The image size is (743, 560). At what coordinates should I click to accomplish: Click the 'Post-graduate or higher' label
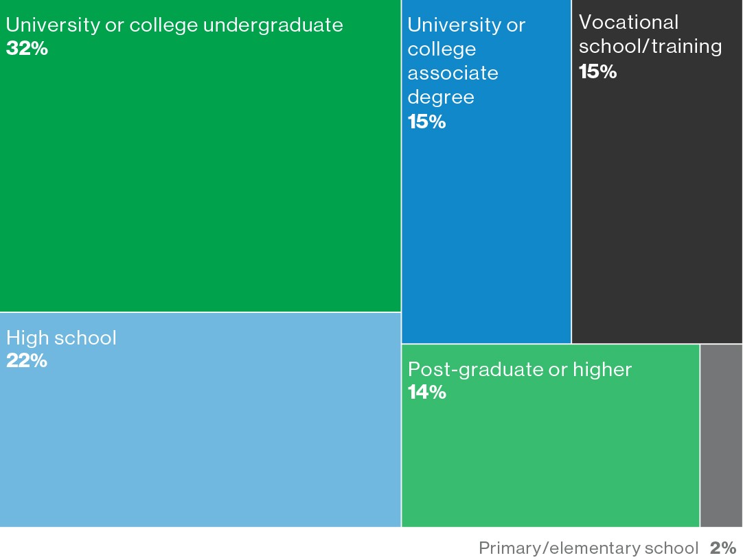[520, 369]
